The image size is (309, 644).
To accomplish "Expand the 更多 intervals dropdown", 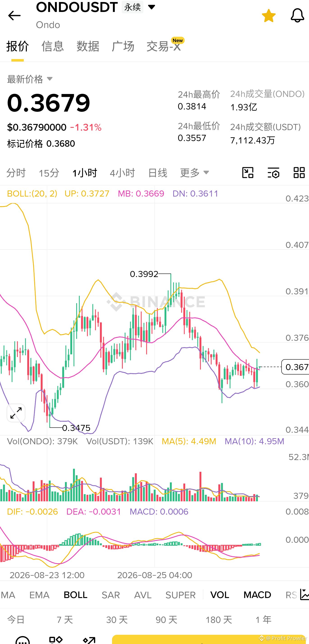I will point(195,173).
